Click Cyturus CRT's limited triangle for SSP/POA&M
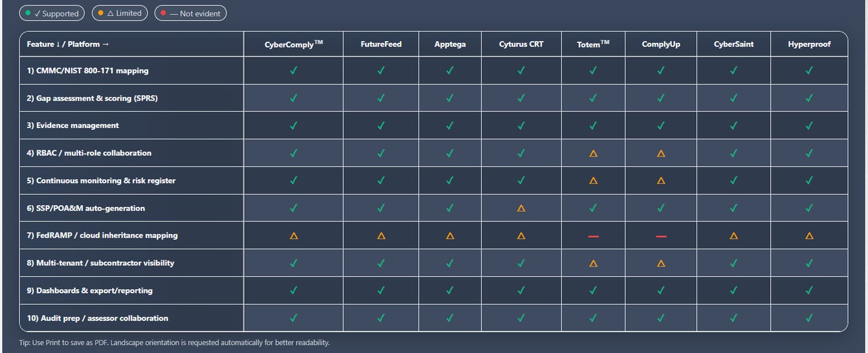 pyautogui.click(x=521, y=208)
